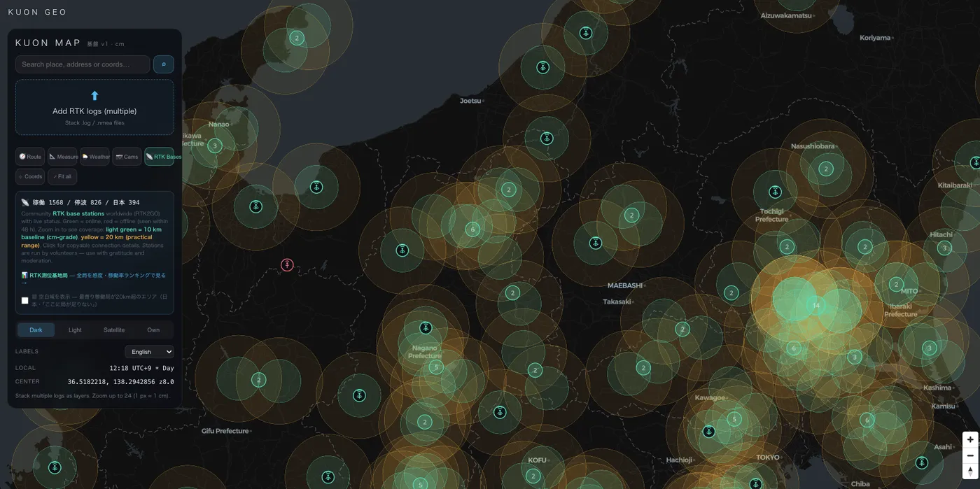980x489 pixels.
Task: Select station marker left of Aizuwakamatsu
Action: pyautogui.click(x=586, y=33)
